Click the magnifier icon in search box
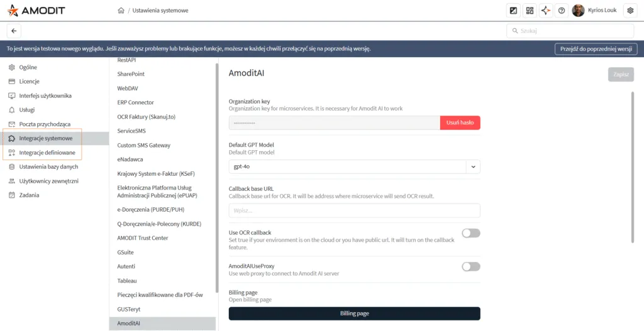The image size is (644, 331). point(515,31)
